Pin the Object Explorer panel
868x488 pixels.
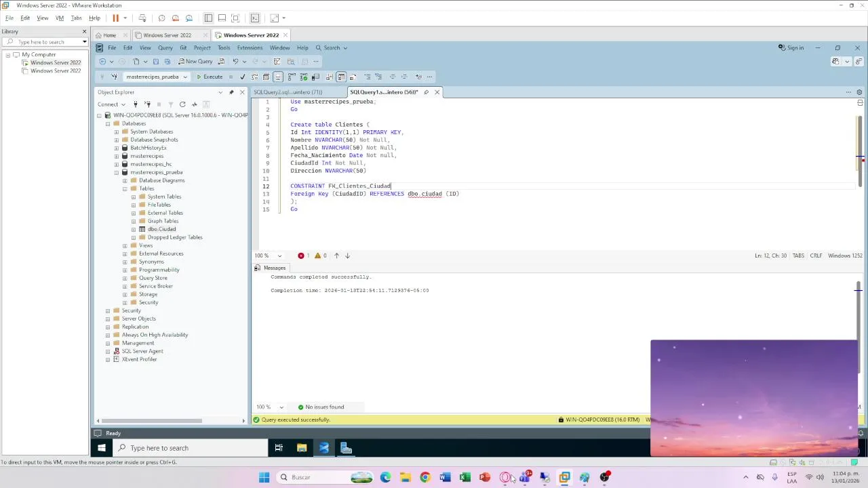pos(231,92)
